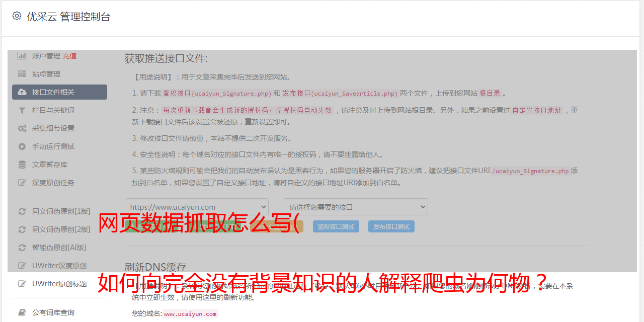Click the cloud upload icon for 接口文件相关
Viewport: 644px width, 322px height.
(22, 92)
